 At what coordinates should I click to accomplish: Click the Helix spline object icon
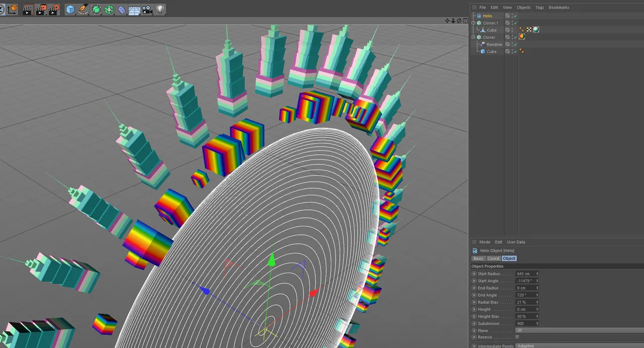point(478,16)
